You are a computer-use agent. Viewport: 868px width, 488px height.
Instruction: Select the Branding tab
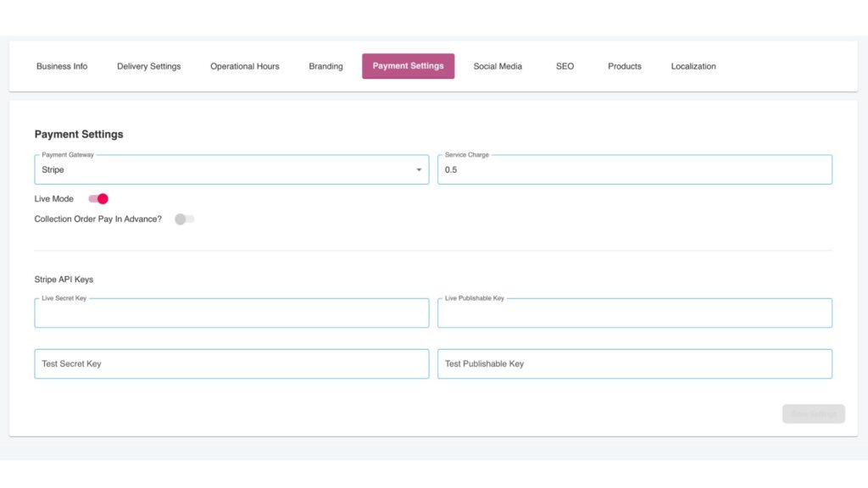tap(325, 66)
